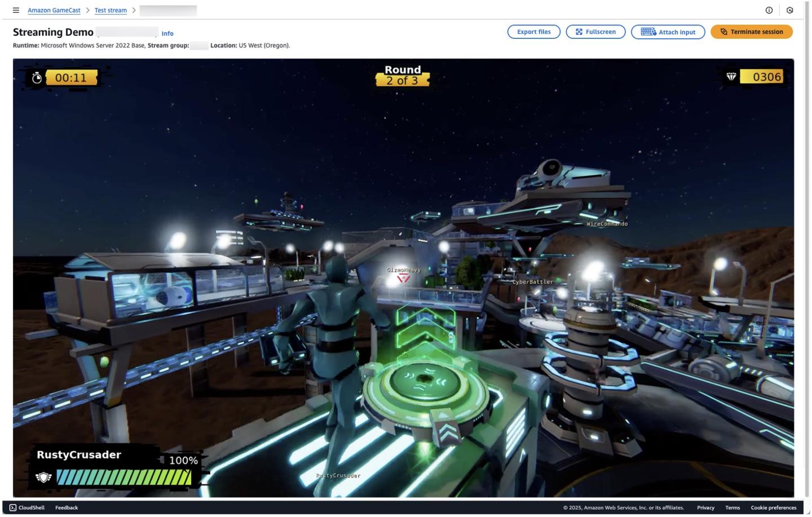Open the Test stream breadcrumb link

(111, 10)
